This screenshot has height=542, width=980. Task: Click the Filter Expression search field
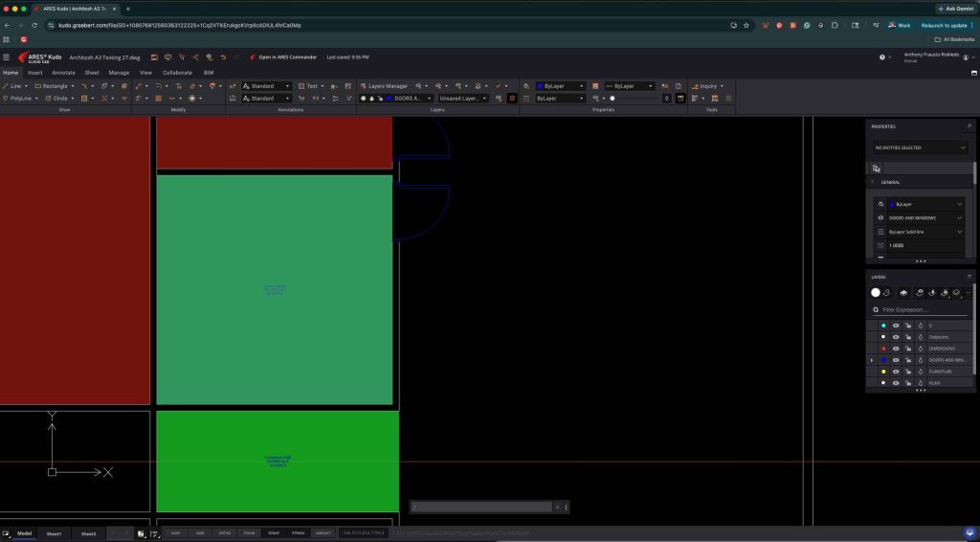[920, 309]
